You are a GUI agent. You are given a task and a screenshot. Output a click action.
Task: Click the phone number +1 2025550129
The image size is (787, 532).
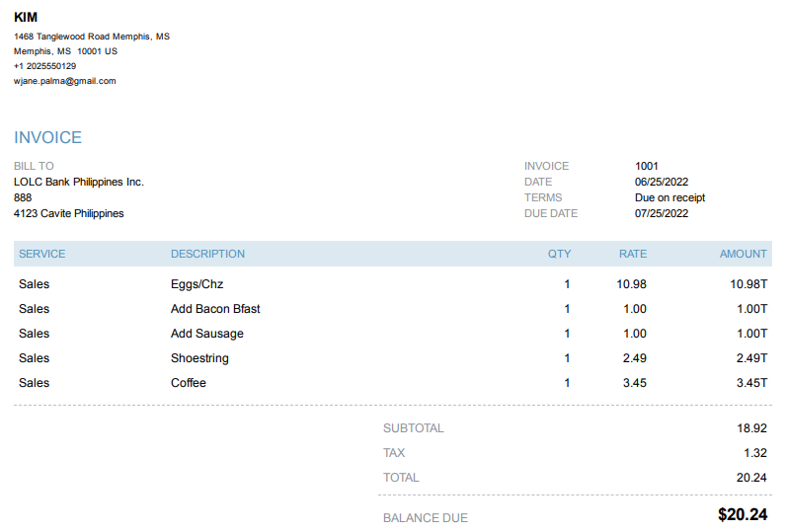(44, 66)
